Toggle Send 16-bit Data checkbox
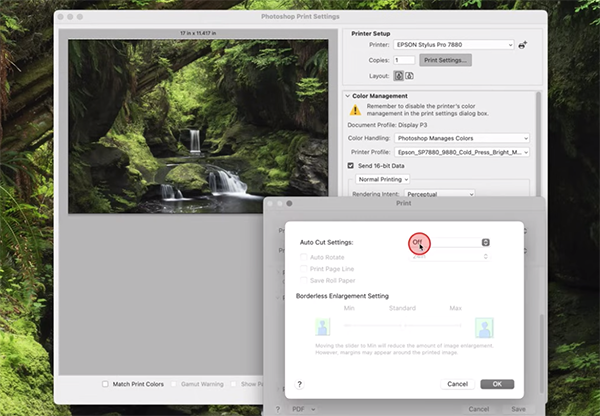600x416 pixels. (351, 166)
